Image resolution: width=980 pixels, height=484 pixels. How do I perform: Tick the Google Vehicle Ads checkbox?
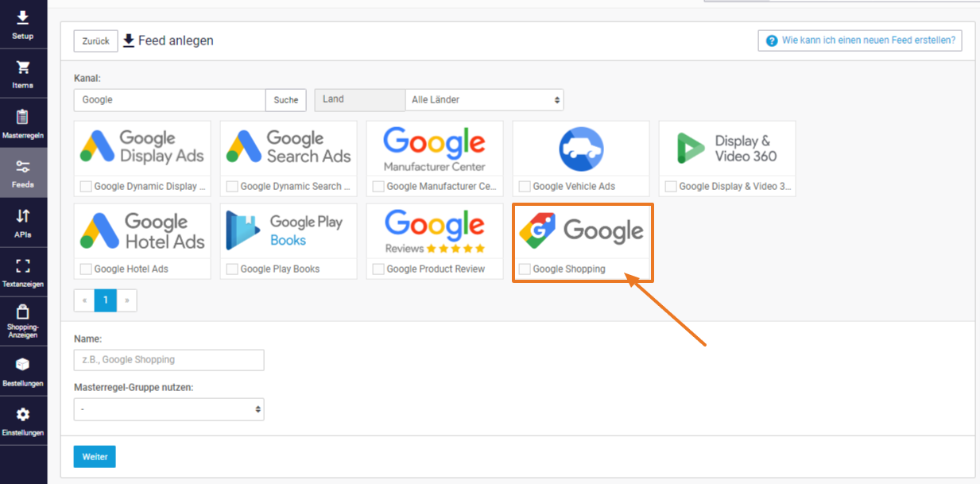pos(525,187)
